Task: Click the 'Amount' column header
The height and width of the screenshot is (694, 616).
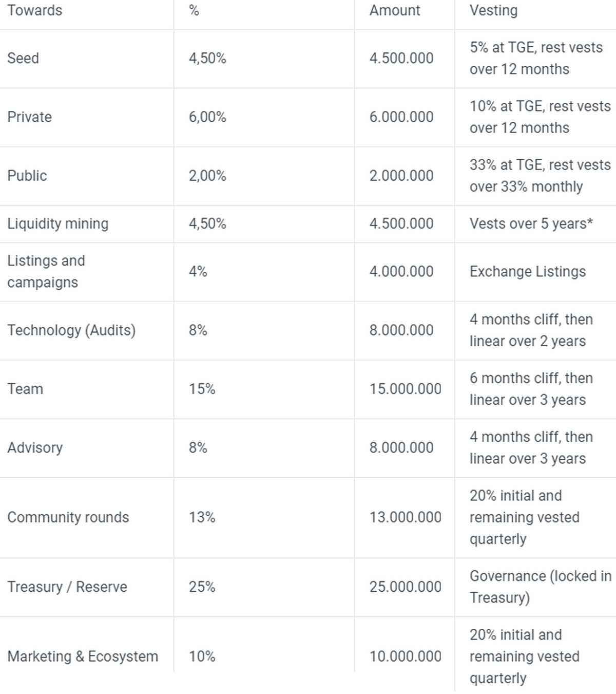Action: pyautogui.click(x=394, y=10)
